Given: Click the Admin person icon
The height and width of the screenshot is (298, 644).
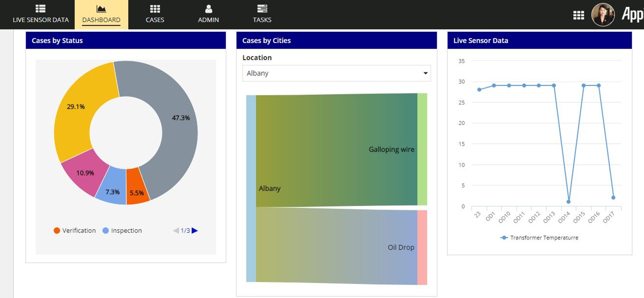Looking at the screenshot, I should (208, 9).
